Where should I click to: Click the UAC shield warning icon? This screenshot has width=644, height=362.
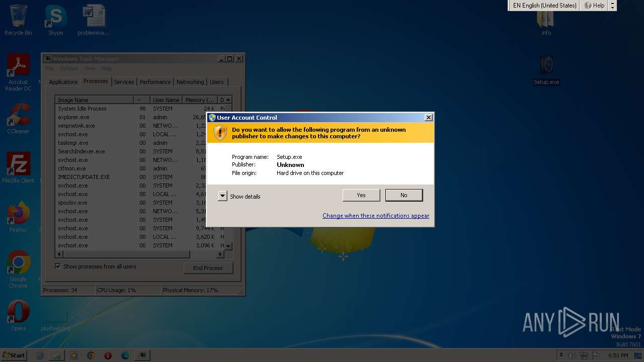[220, 132]
